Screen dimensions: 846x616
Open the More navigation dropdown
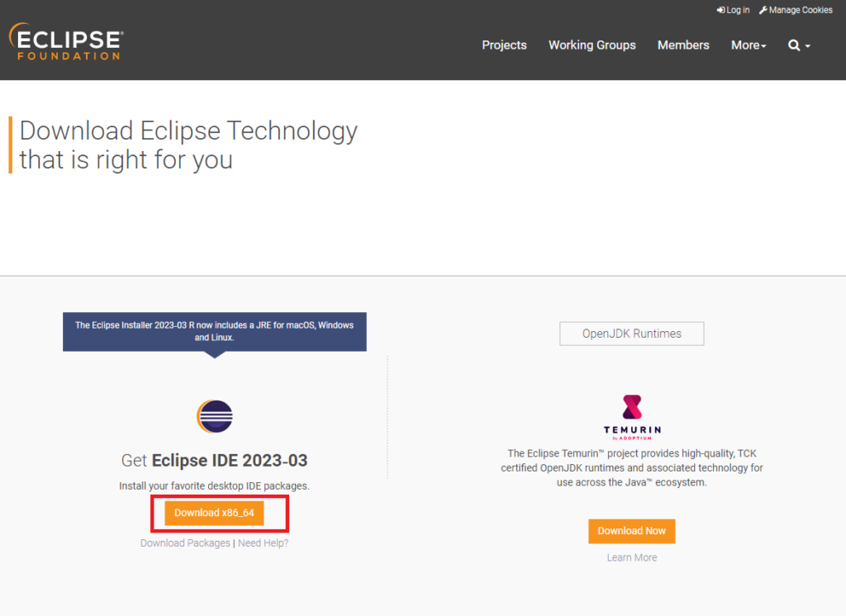(748, 45)
